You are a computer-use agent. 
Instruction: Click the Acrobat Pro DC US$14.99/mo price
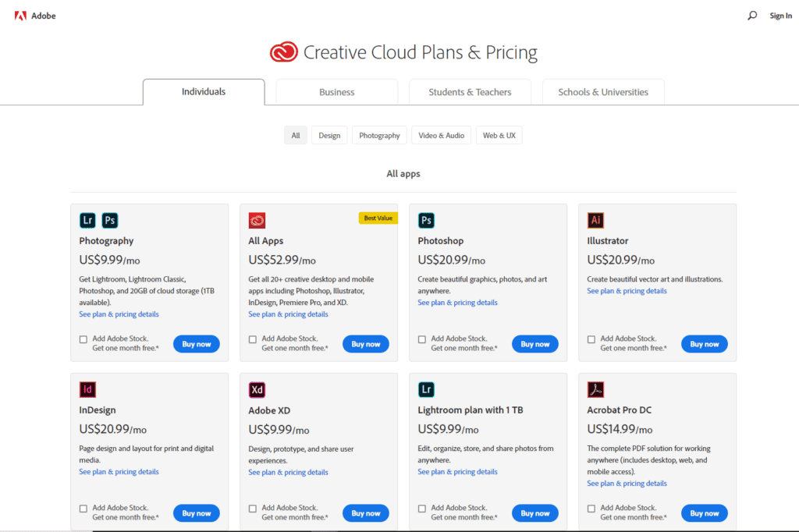coord(620,429)
